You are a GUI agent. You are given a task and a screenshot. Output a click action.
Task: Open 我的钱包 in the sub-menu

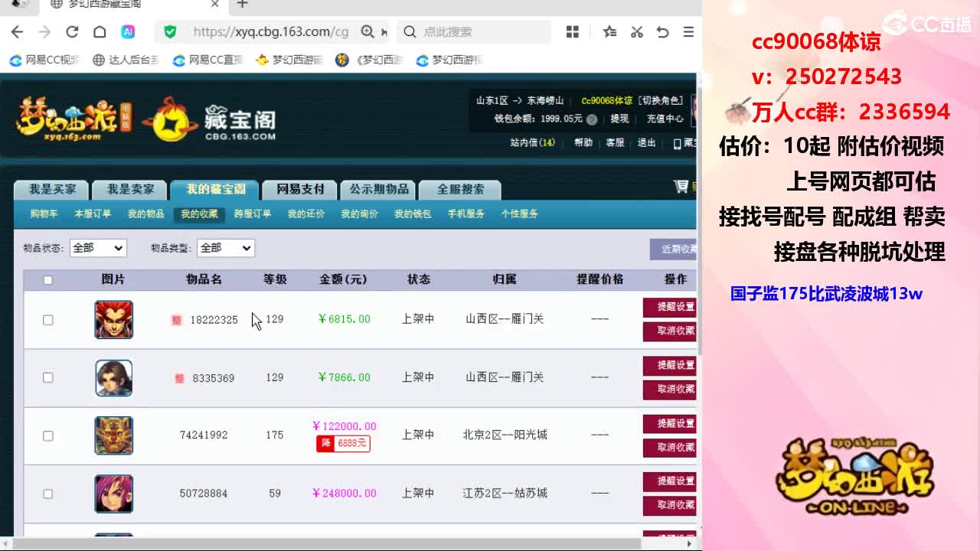tap(413, 214)
